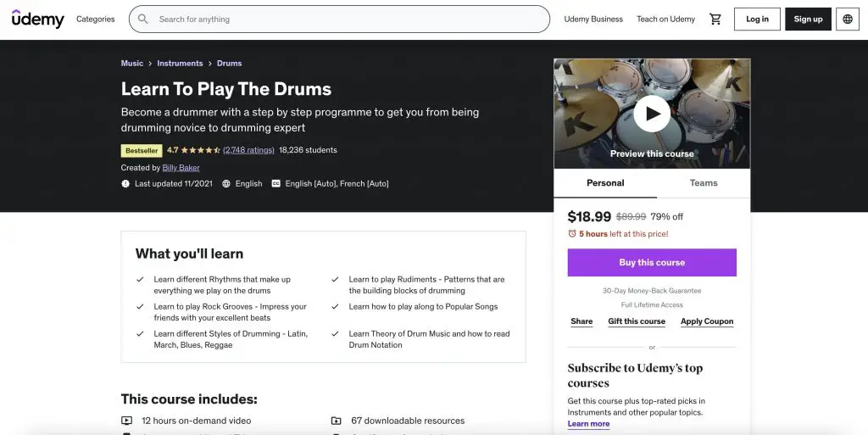868x435 pixels.
Task: Click the Log in button
Action: (757, 19)
